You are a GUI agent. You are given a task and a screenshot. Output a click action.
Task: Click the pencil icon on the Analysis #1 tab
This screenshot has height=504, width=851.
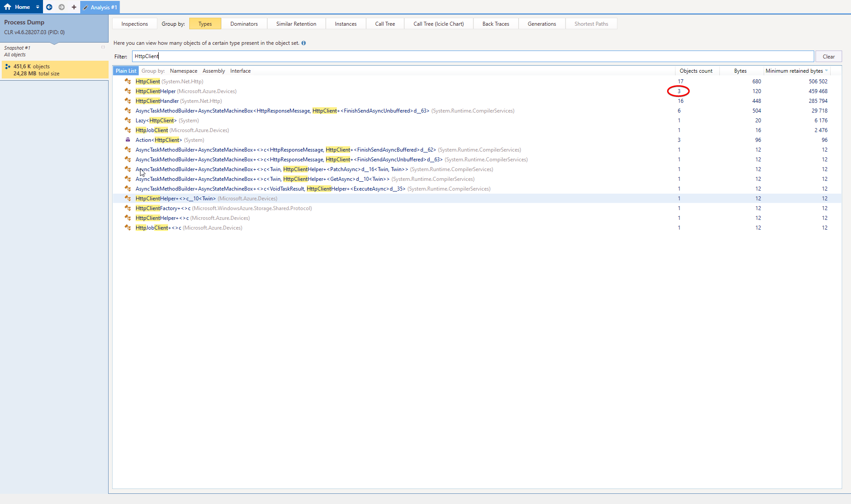click(86, 7)
